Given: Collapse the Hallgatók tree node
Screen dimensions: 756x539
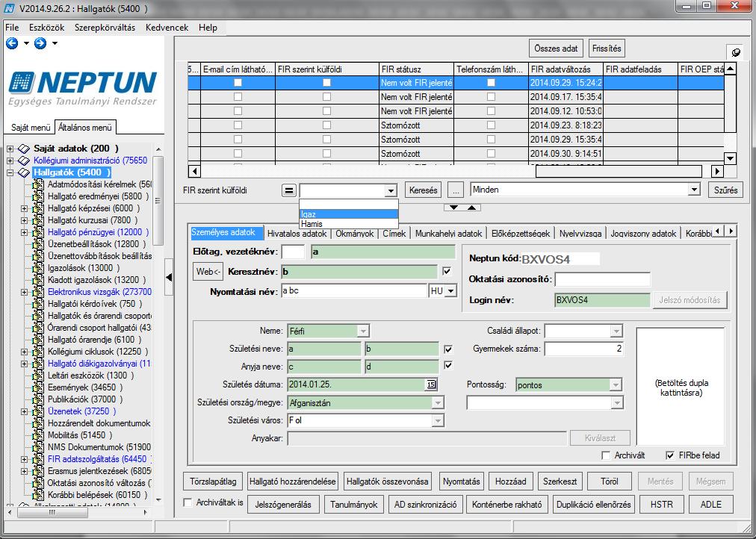Looking at the screenshot, I should tap(10, 172).
